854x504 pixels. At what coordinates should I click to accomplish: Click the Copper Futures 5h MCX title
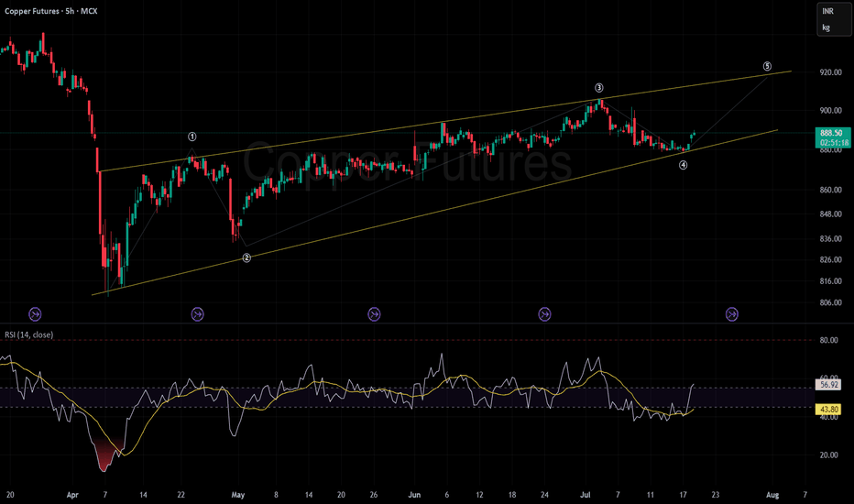click(x=51, y=11)
